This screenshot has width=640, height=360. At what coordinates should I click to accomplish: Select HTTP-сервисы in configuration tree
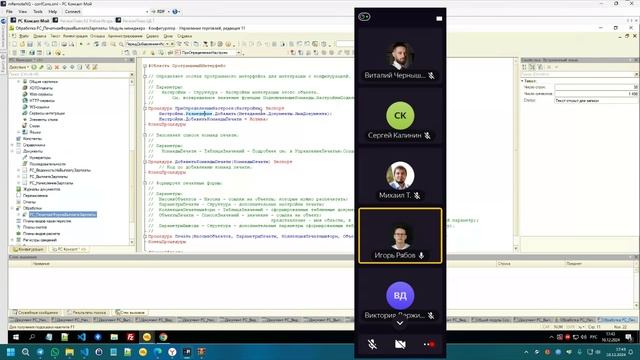pos(42,100)
